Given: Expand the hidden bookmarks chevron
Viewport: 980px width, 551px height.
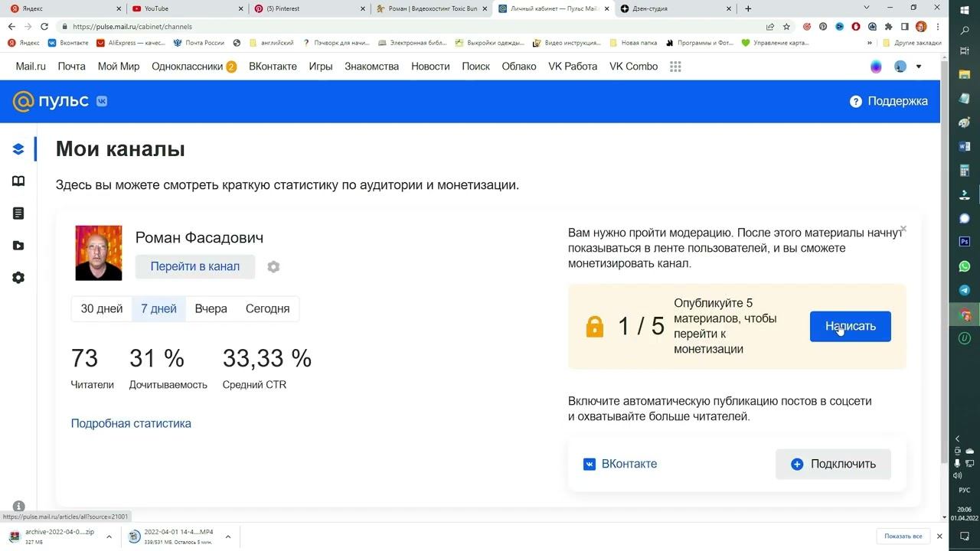Looking at the screenshot, I should (870, 43).
